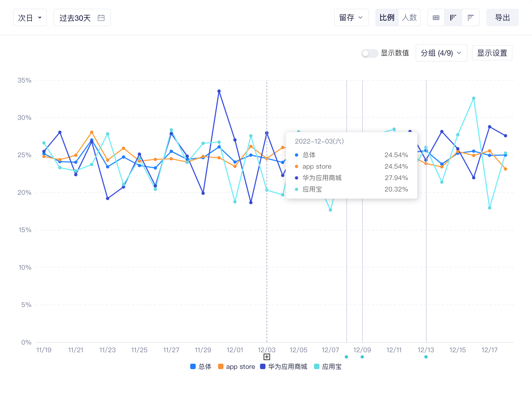Click the 华为应用商城 peak point at 11/30

[219, 91]
